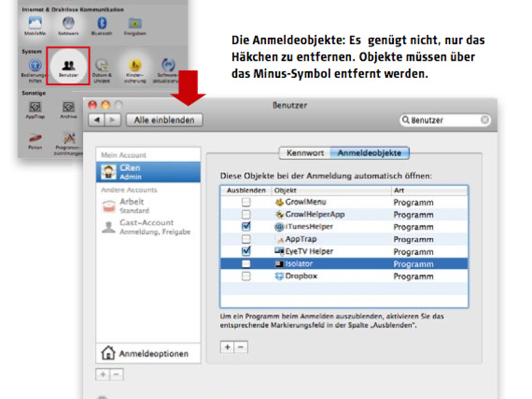The width and height of the screenshot is (532, 399).
Task: Click the iTunesHelper icon in list
Action: click(x=279, y=227)
